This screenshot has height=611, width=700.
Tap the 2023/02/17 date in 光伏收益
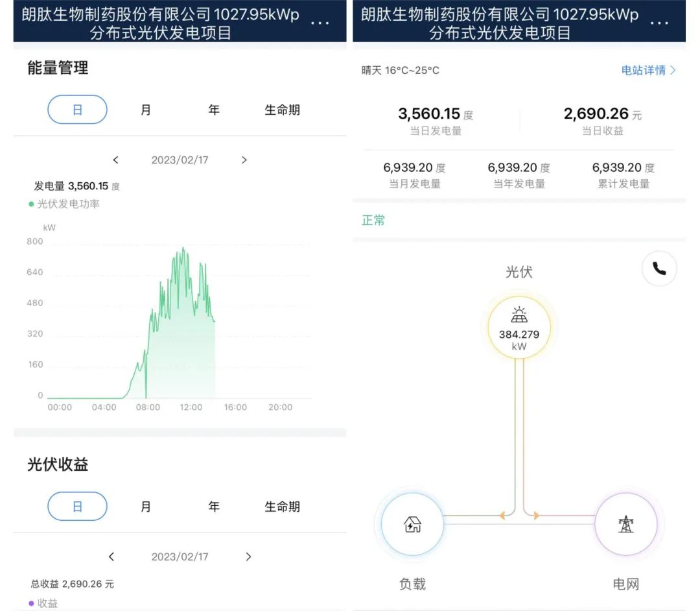180,557
